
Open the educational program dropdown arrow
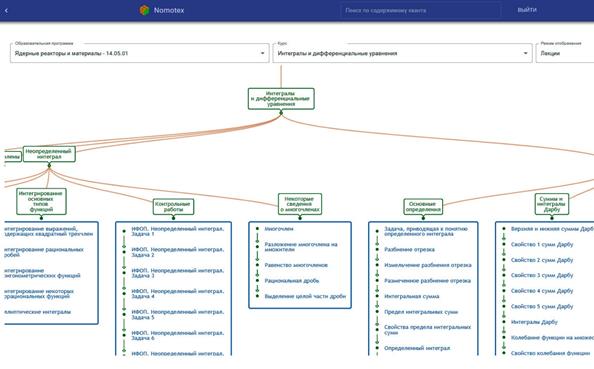262,53
